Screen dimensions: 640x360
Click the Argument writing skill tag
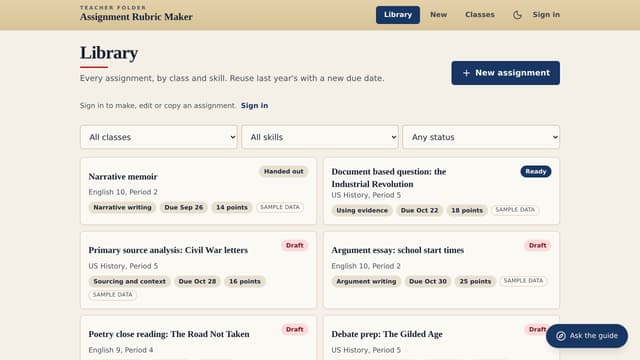(366, 282)
